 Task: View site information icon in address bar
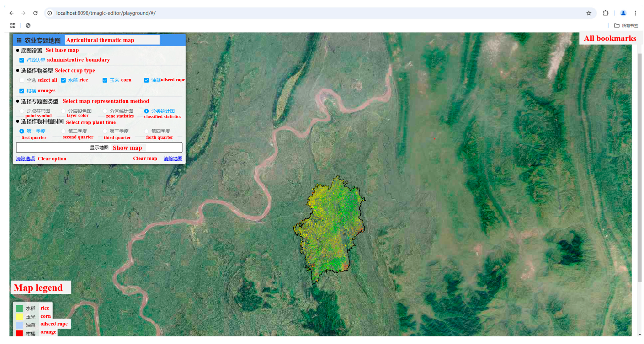click(50, 13)
